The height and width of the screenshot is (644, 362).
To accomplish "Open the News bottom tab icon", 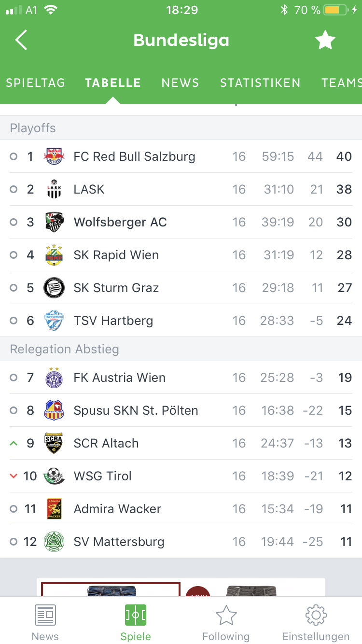I will tap(45, 615).
